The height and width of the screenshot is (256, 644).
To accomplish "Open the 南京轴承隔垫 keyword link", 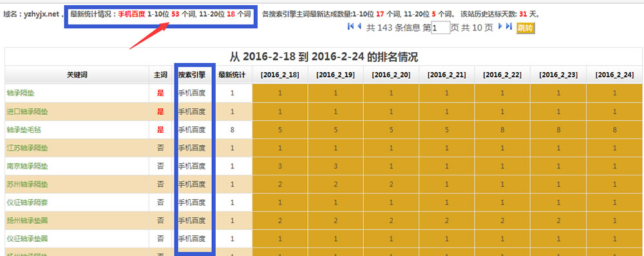I will [x=27, y=166].
